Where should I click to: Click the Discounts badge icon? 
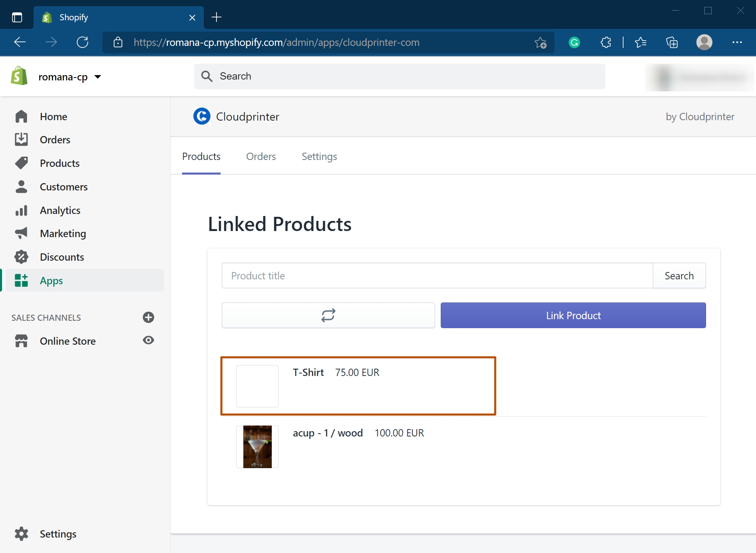[x=21, y=257]
